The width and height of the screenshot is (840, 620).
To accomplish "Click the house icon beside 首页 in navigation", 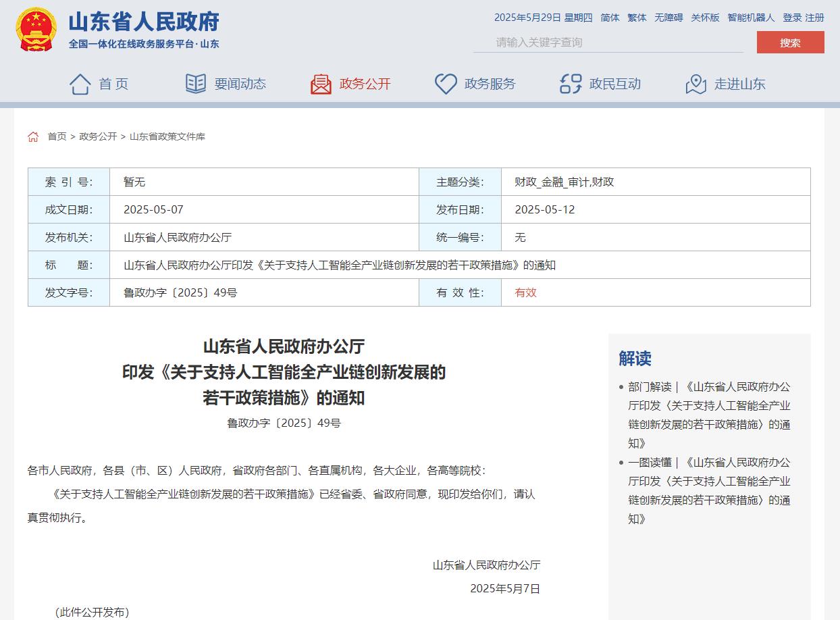I will (80, 84).
